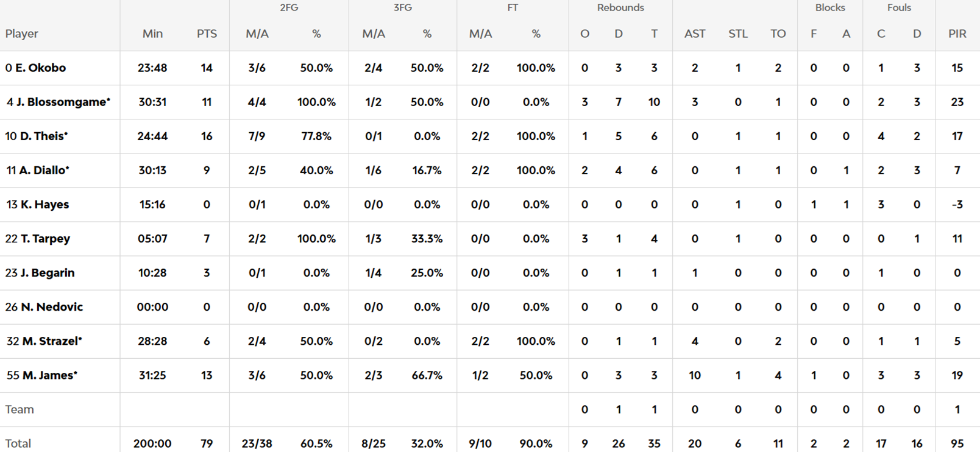This screenshot has height=452, width=980.
Task: Open K. Hayes player link
Action: pyautogui.click(x=44, y=204)
